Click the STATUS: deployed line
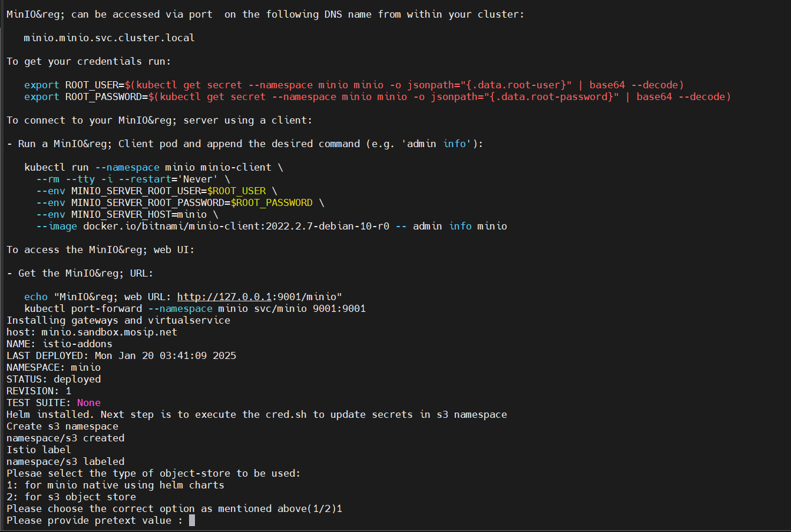Image resolution: width=791 pixels, height=532 pixels. [53, 379]
